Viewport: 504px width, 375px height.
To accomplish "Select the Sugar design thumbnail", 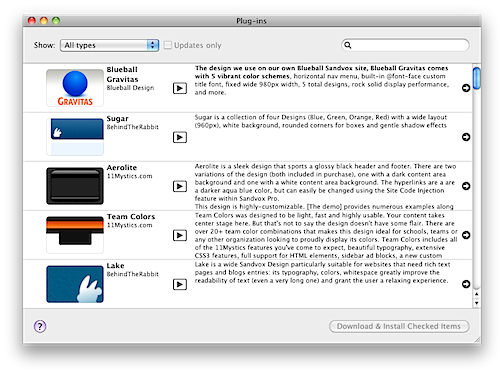I will point(75,137).
